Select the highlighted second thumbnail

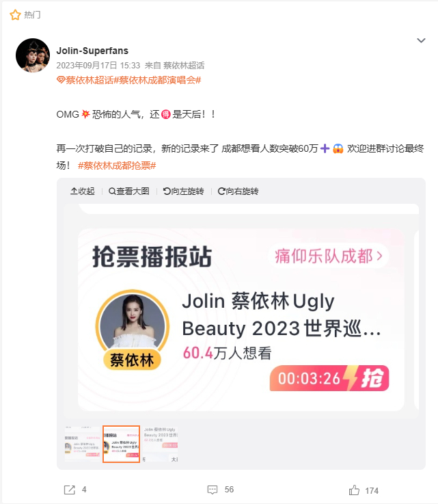pos(121,444)
